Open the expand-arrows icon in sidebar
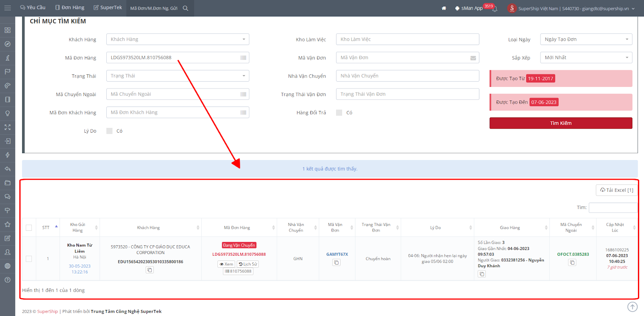This screenshot has height=316, width=644. point(7,127)
